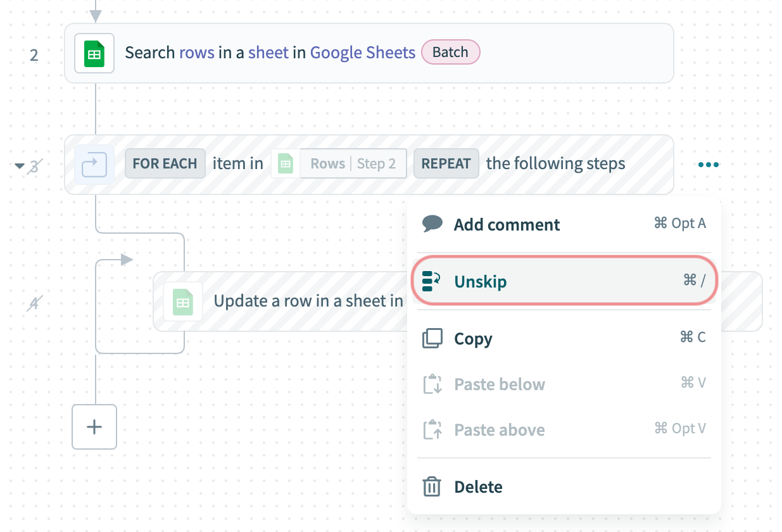Click the trash icon in the context menu

(x=432, y=487)
